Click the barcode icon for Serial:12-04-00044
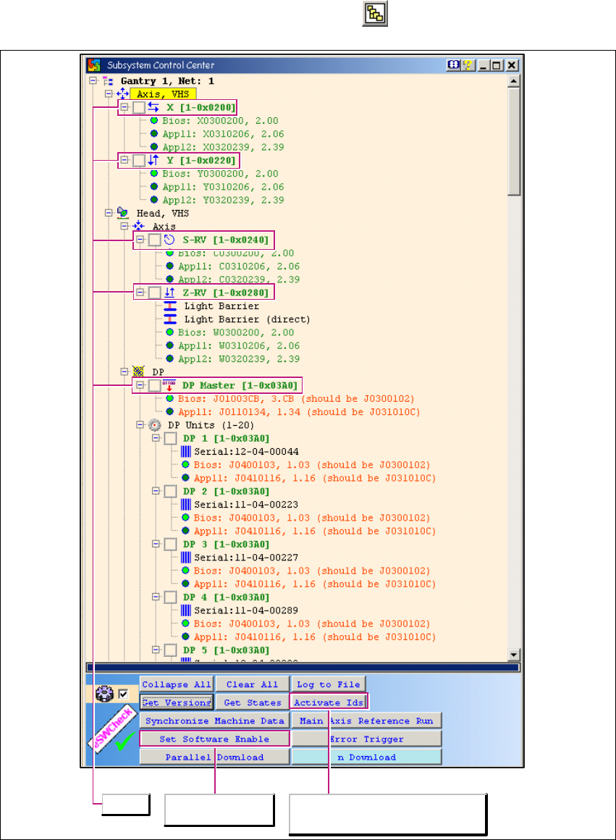This screenshot has height=840, width=616. 185,451
